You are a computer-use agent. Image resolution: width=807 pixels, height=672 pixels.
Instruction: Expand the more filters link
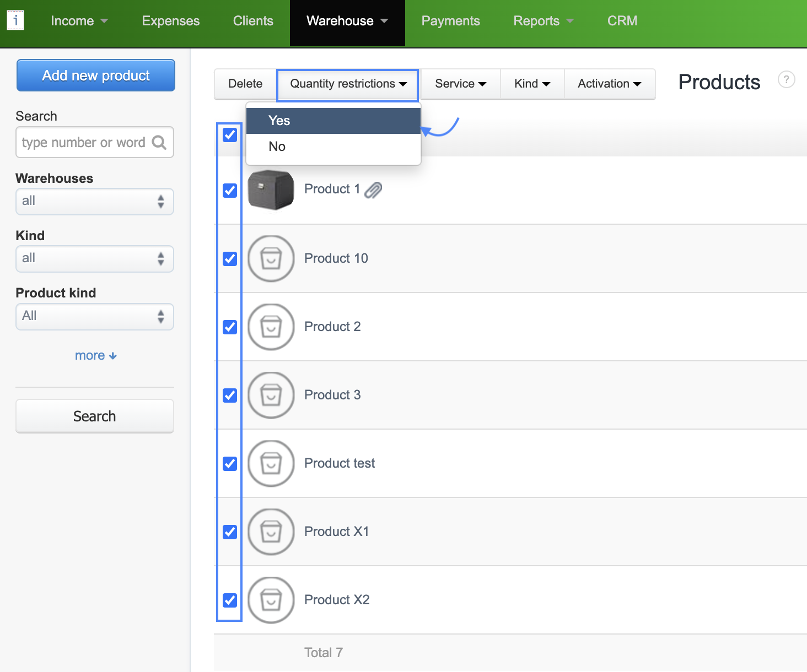click(95, 356)
